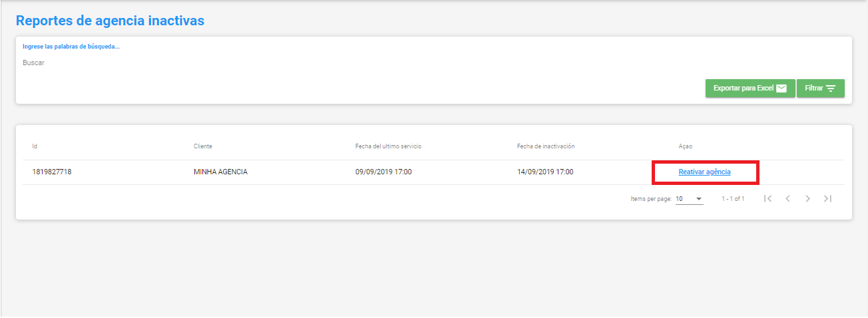Select the MINHA AGENCIA client cell
This screenshot has width=868, height=318.
tap(220, 172)
